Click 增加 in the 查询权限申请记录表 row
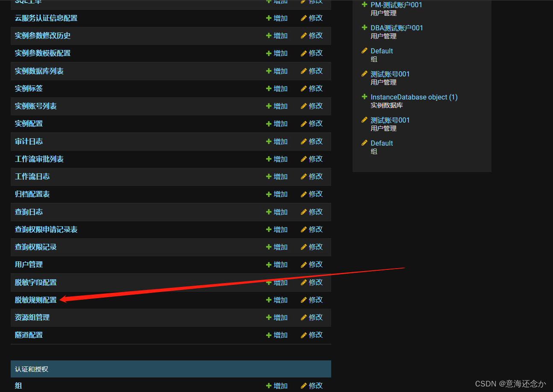Viewport: 553px width, 392px height. (x=277, y=229)
